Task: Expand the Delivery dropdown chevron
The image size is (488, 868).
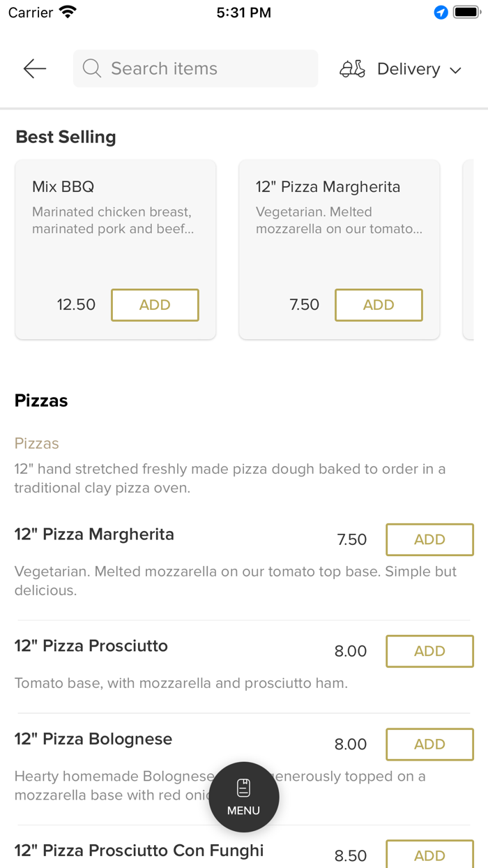Action: point(456,70)
